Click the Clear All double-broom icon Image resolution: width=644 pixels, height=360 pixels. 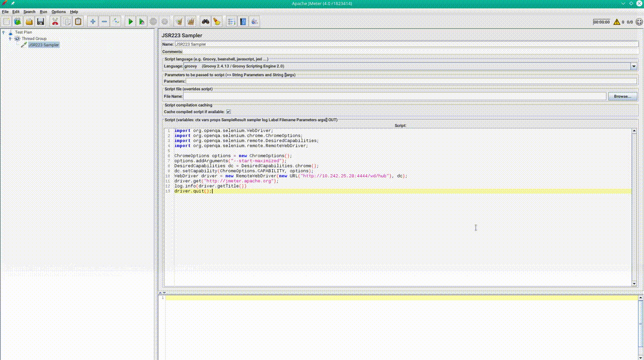coord(191,22)
